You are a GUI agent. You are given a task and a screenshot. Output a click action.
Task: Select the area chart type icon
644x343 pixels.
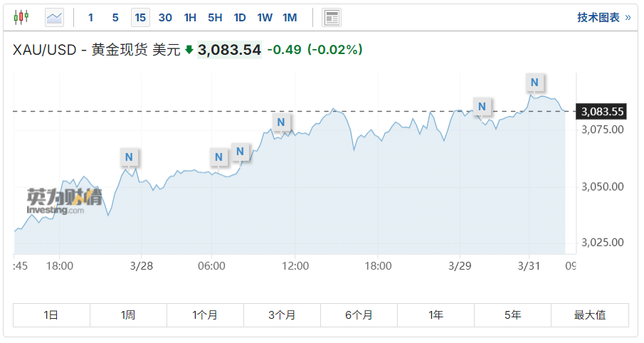coord(54,17)
